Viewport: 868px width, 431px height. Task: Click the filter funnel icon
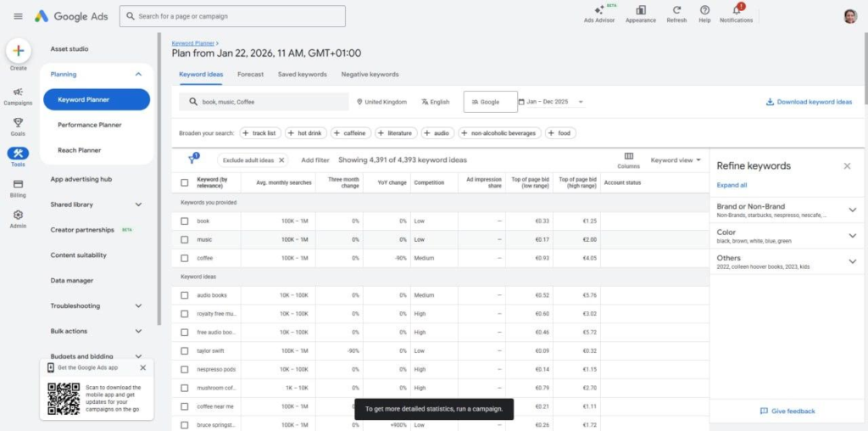pos(192,160)
